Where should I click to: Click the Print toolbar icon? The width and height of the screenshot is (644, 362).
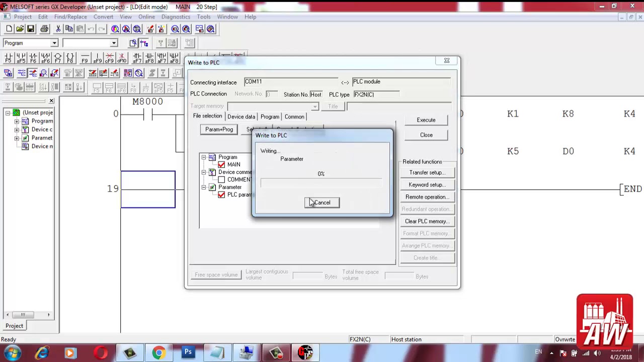coord(44,29)
